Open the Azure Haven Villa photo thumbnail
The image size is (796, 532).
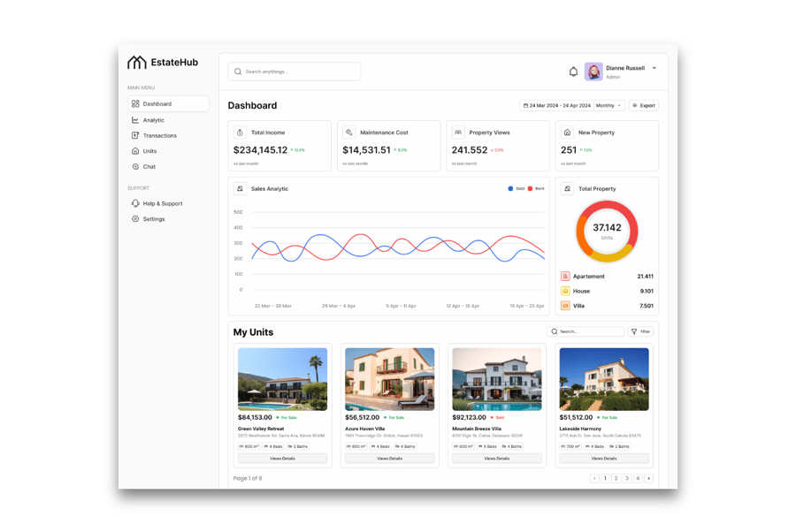(389, 379)
